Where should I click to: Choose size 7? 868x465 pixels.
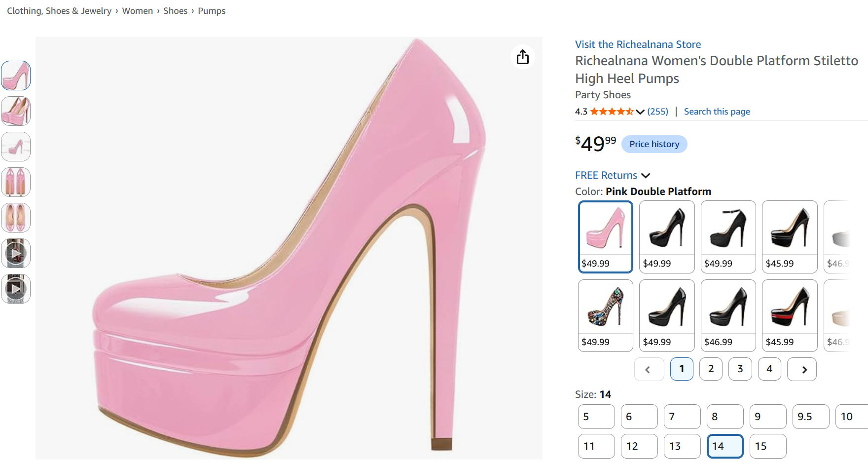683,417
